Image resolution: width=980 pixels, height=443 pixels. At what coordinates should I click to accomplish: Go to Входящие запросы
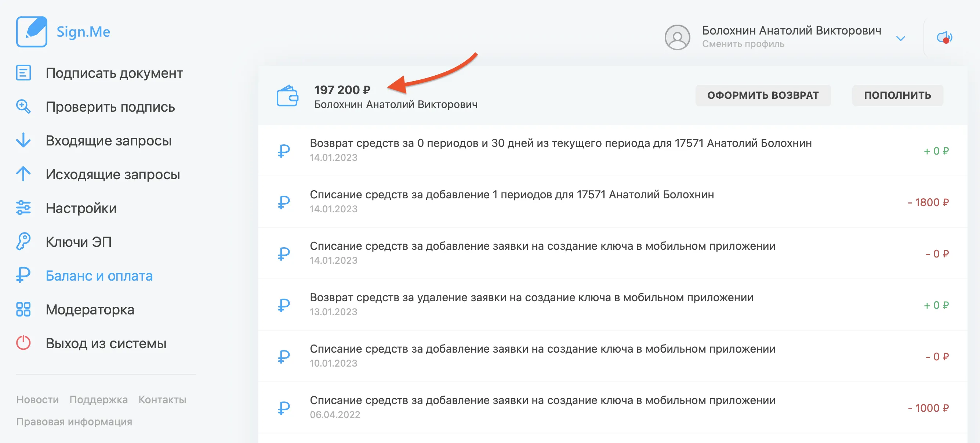(109, 140)
